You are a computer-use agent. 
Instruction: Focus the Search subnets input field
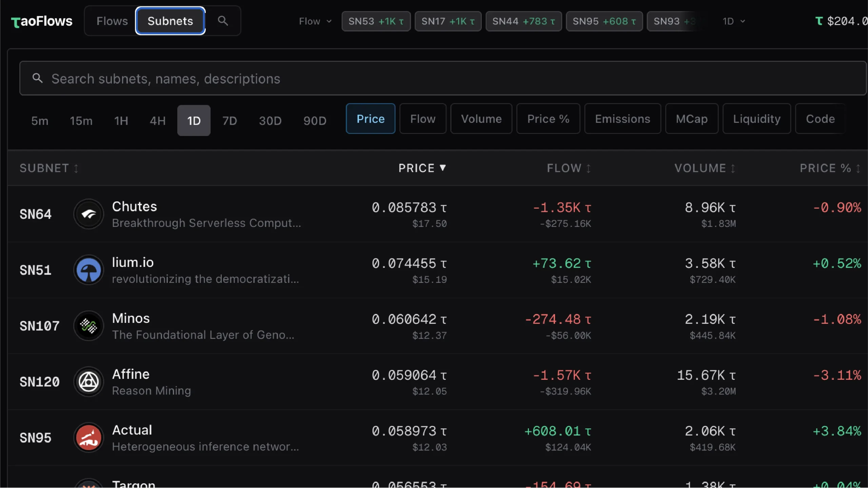click(443, 78)
